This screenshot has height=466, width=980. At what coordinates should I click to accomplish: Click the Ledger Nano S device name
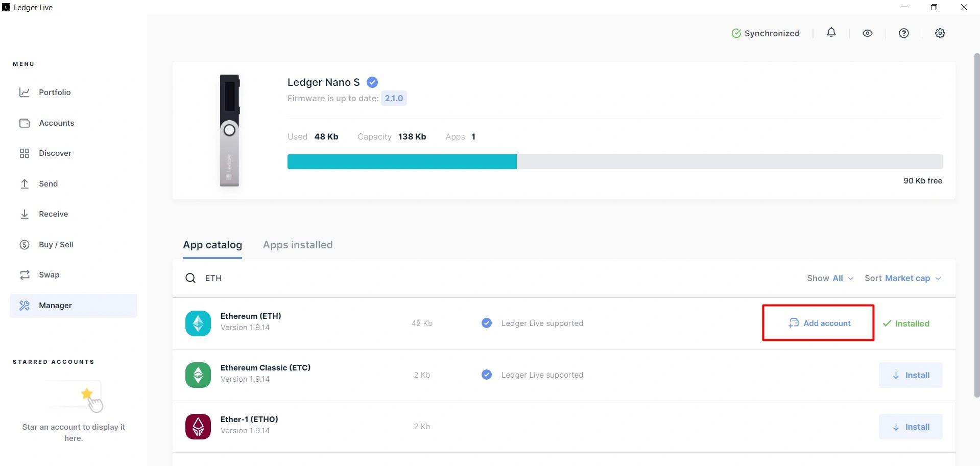click(x=324, y=82)
